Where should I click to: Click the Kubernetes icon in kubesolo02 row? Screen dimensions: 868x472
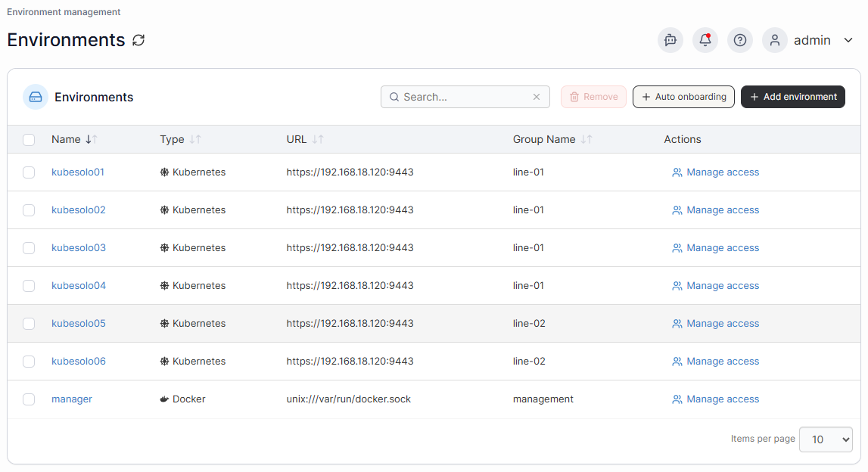[164, 210]
